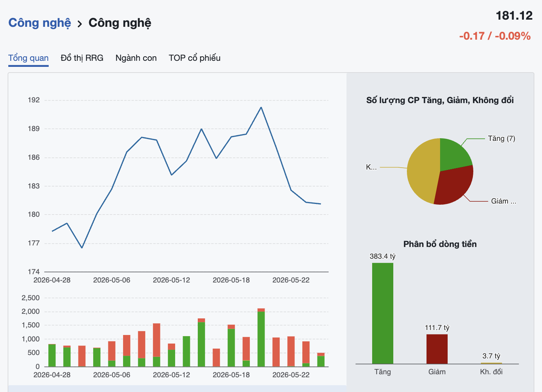Click the 183 price axis label
The width and height of the screenshot is (542, 392).
pos(34,186)
